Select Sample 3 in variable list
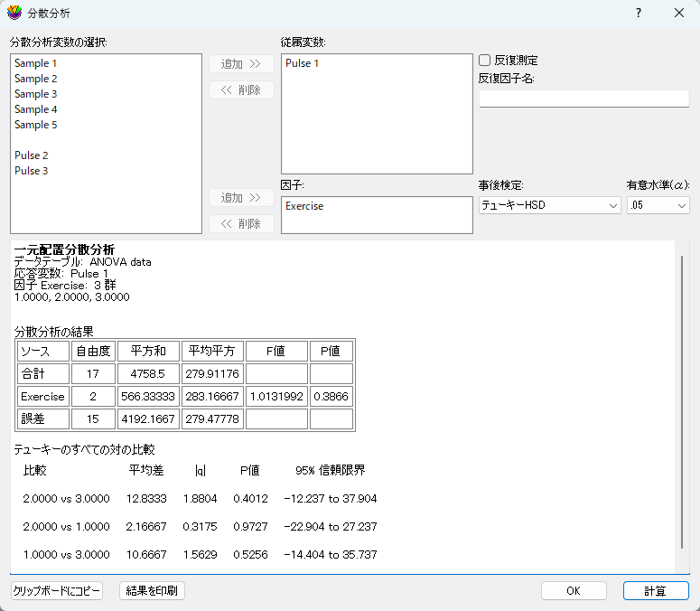 pyautogui.click(x=36, y=94)
